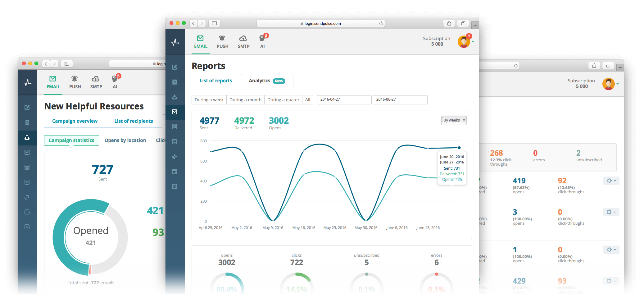
Task: Switch to the Analytics tab
Action: (267, 81)
